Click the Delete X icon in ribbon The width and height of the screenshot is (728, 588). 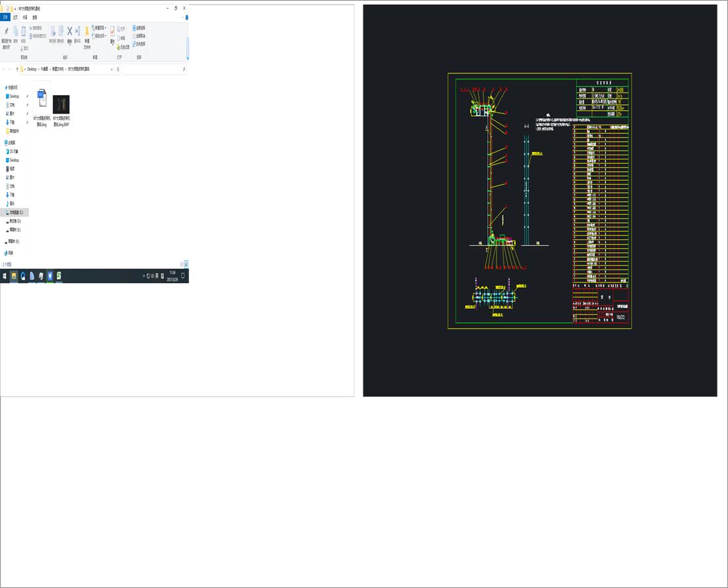click(x=70, y=31)
